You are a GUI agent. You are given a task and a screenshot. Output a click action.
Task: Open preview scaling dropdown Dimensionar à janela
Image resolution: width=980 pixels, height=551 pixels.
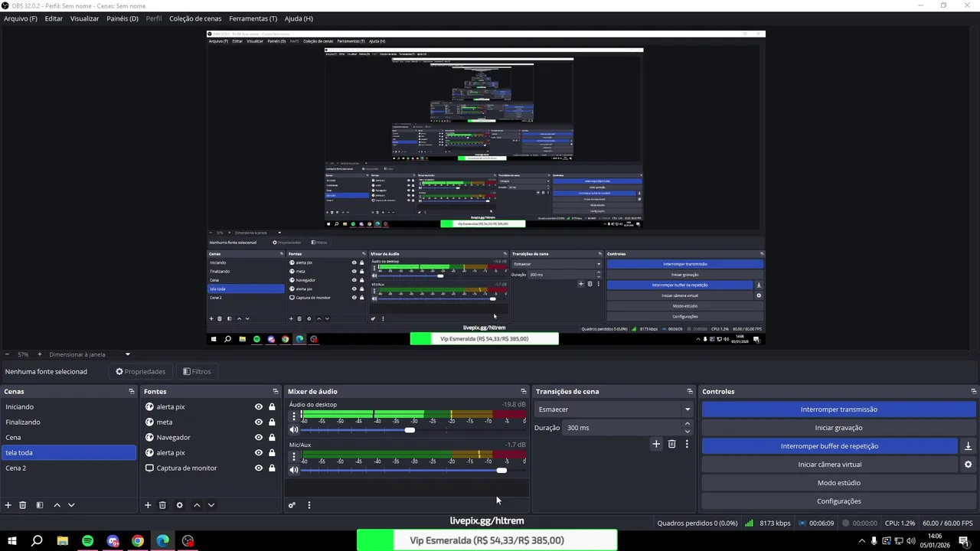click(90, 354)
